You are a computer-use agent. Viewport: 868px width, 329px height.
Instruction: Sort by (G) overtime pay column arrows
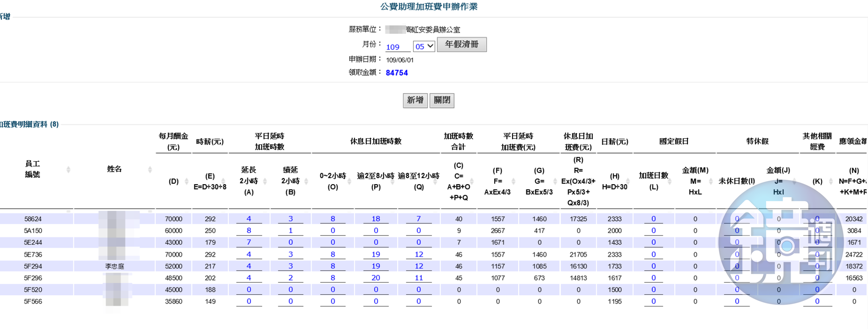pos(555,181)
